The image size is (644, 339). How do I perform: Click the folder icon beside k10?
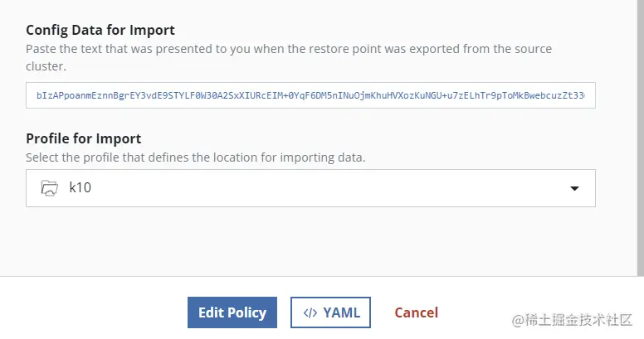pos(50,188)
